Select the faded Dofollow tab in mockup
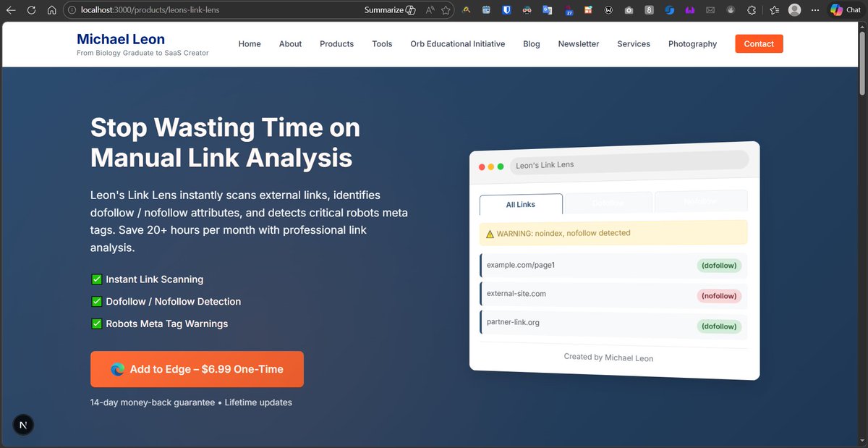This screenshot has width=868, height=448. point(608,203)
